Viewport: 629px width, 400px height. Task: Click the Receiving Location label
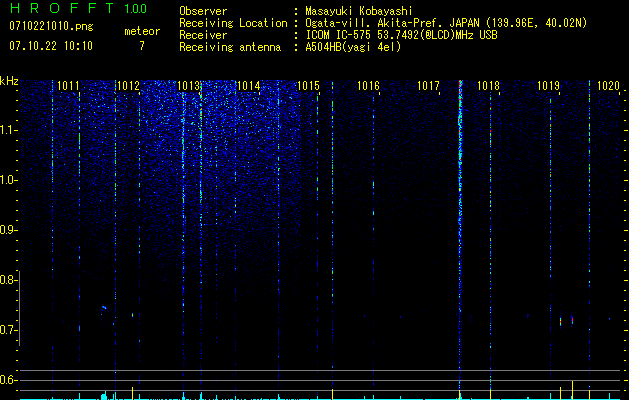233,23
